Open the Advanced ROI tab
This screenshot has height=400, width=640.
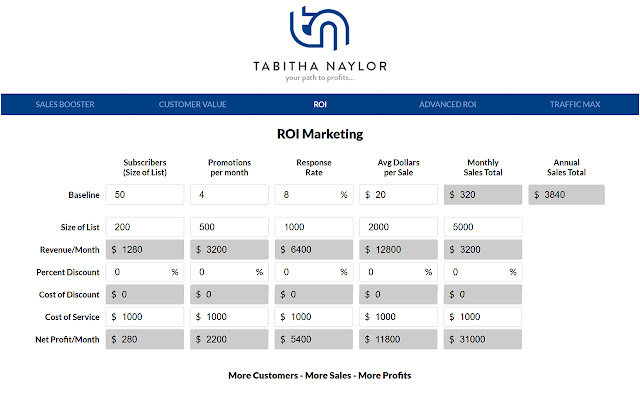pyautogui.click(x=447, y=104)
